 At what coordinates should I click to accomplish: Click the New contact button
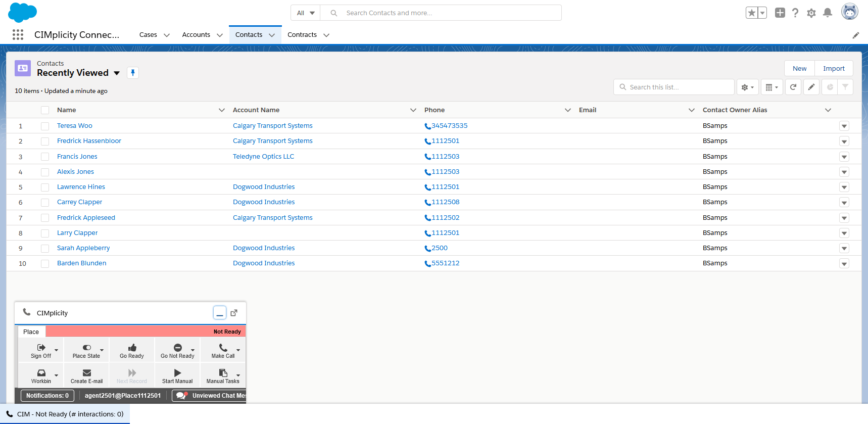pyautogui.click(x=800, y=68)
